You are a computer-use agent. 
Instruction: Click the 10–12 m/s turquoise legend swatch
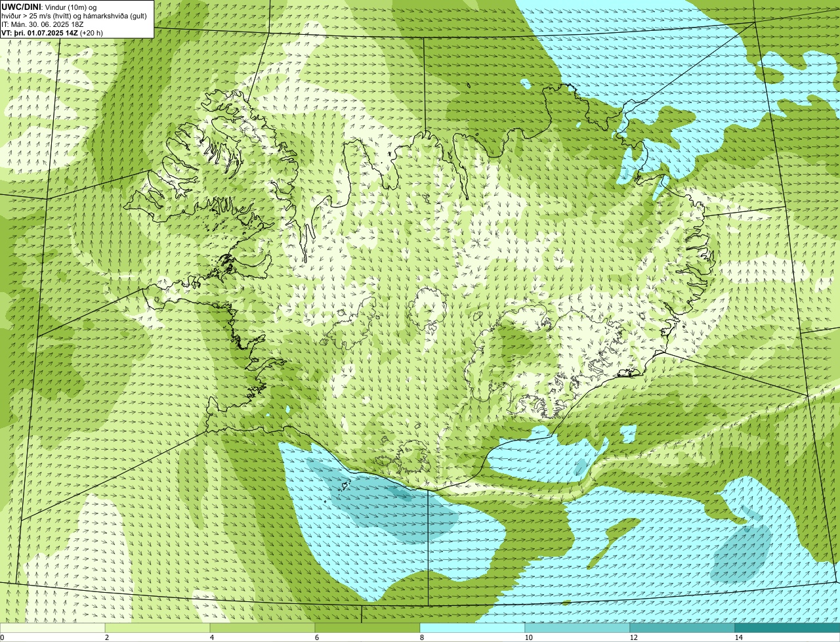point(577,628)
